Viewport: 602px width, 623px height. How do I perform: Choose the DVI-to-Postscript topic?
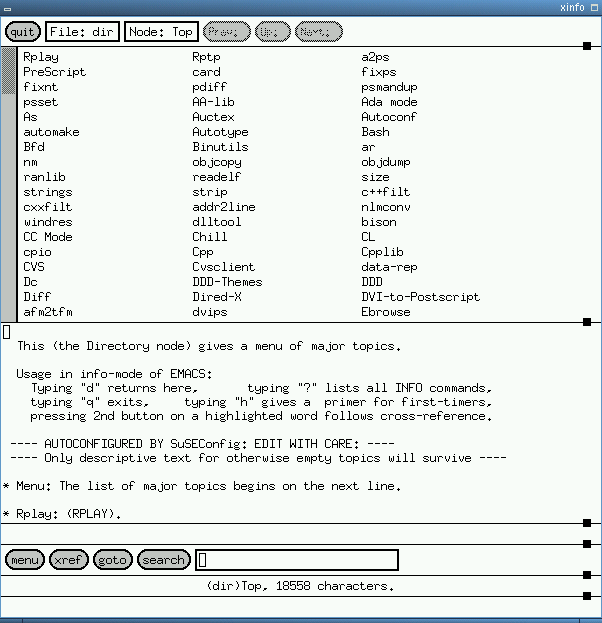point(420,297)
